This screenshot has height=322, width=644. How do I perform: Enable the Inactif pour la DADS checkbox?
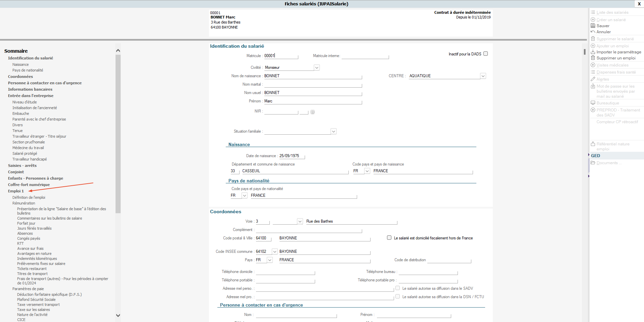(x=485, y=54)
